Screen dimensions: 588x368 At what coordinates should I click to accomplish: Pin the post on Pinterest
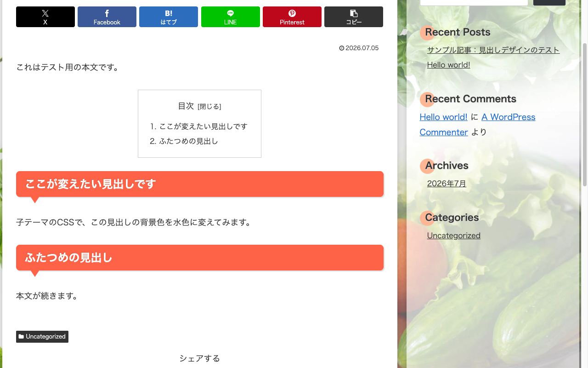pos(292,17)
